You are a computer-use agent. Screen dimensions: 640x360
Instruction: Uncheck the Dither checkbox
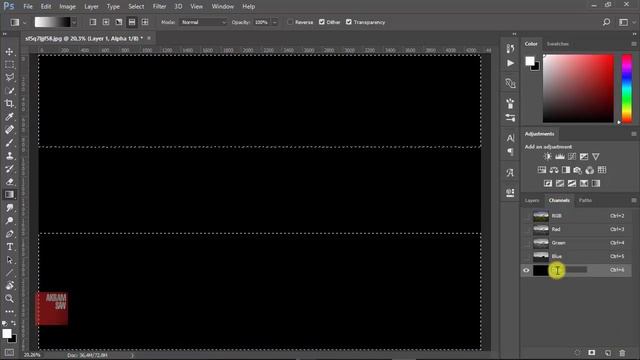coord(322,22)
